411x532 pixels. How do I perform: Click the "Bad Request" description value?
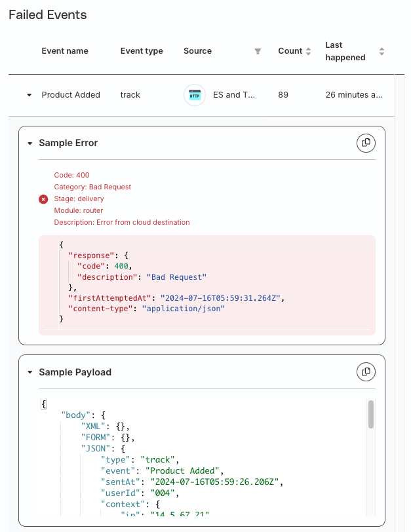[176, 277]
